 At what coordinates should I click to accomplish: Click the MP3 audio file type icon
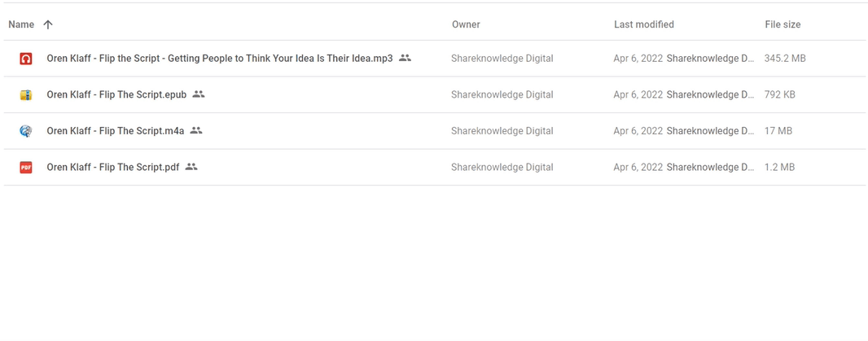point(26,59)
